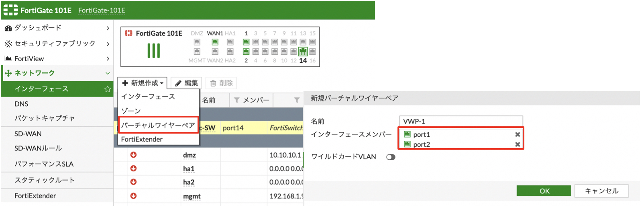
Task: Click the FortiGate logo icon in header
Action: (11, 10)
